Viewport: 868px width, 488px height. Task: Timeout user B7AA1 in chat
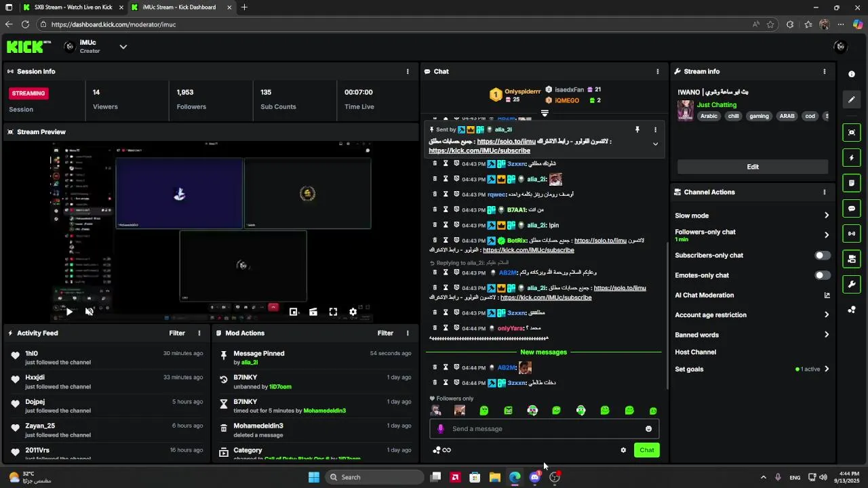tap(446, 209)
